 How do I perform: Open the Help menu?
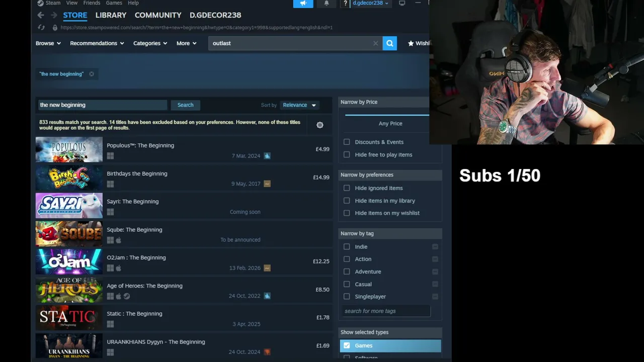pyautogui.click(x=133, y=3)
